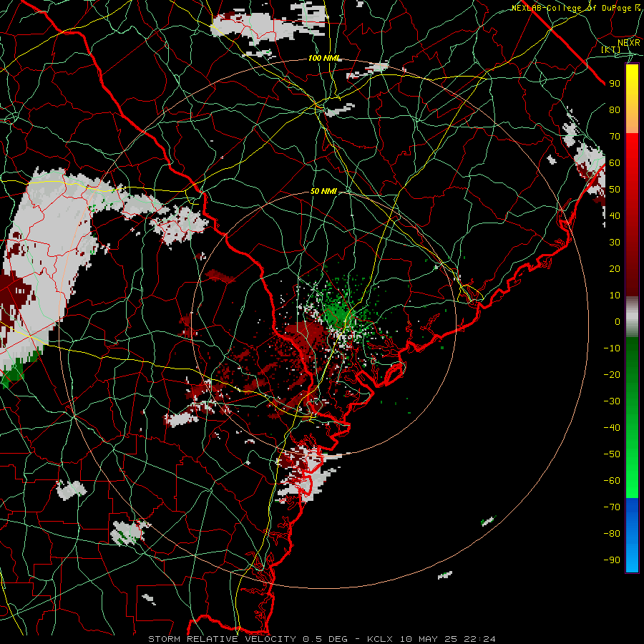Click the NEXLAB-College of DuPage watermark text
Image resolution: width=644 pixels, height=644 pixels.
tap(576, 8)
